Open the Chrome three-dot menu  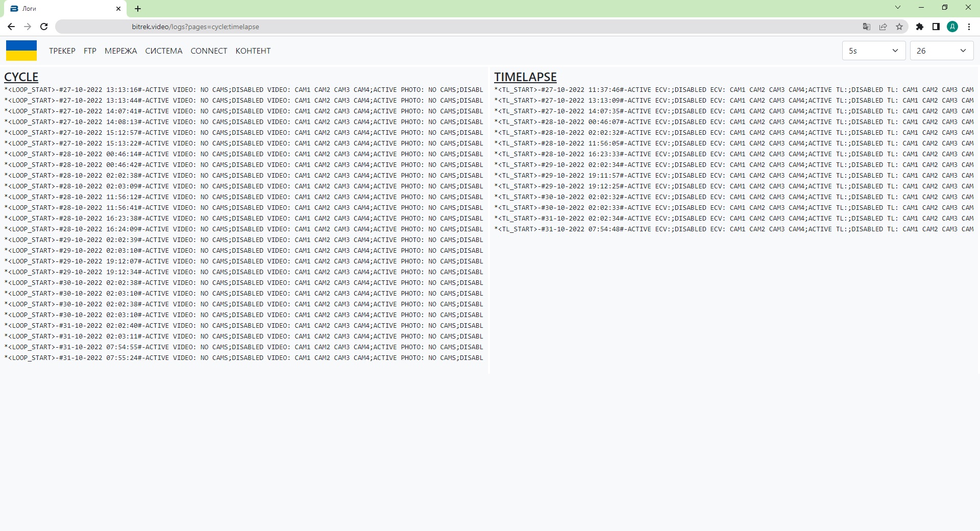pos(969,27)
